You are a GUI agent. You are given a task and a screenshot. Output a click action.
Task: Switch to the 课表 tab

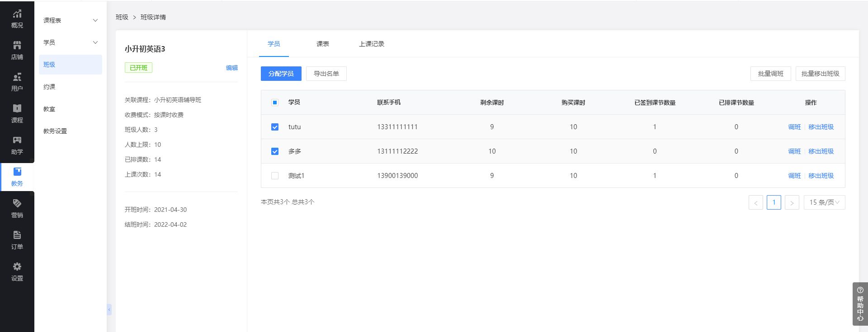(x=322, y=44)
